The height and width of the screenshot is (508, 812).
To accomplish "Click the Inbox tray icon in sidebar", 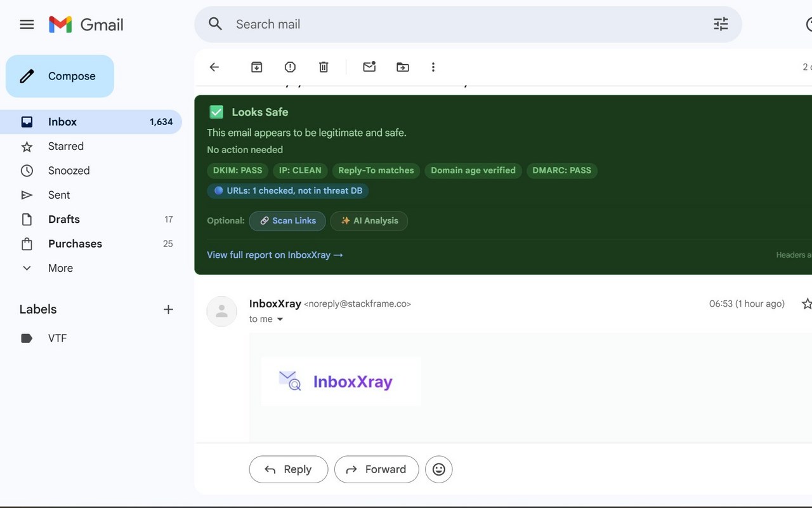I will [27, 122].
